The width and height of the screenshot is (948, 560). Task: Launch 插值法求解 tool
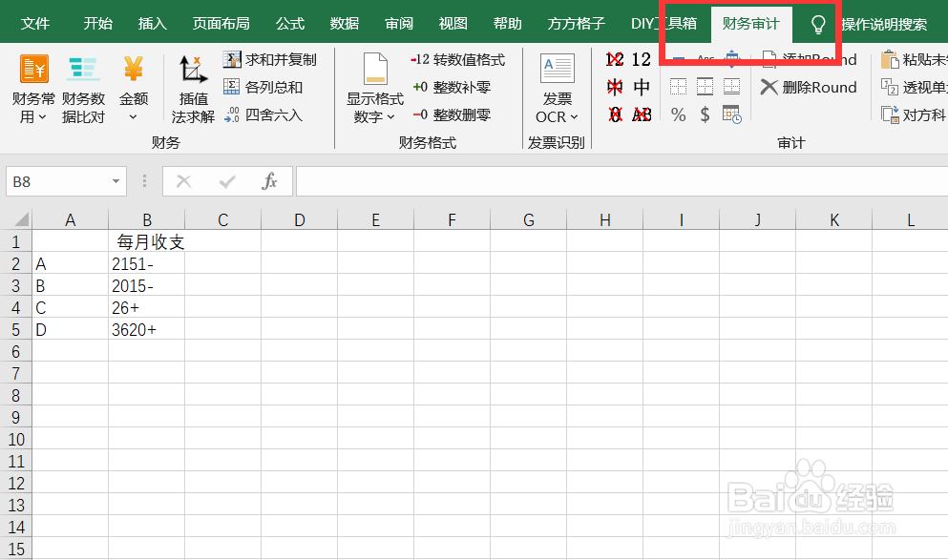click(193, 89)
